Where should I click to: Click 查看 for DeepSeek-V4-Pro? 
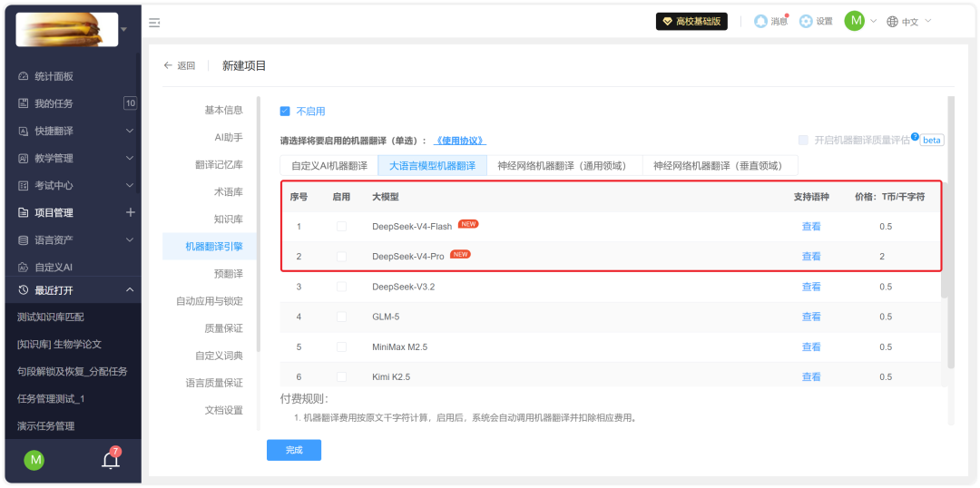pyautogui.click(x=811, y=256)
